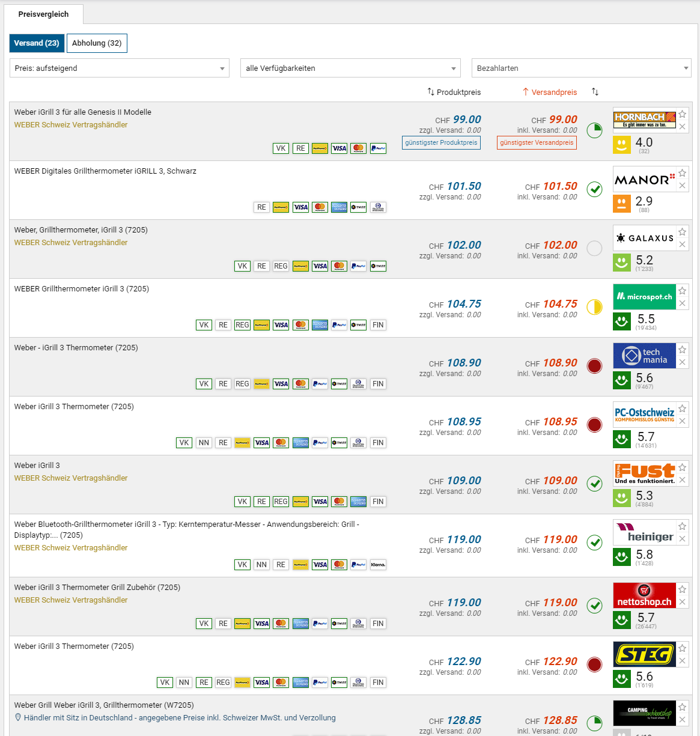700x736 pixels.
Task: Click the green availability checkmark for Manor
Action: pos(594,189)
